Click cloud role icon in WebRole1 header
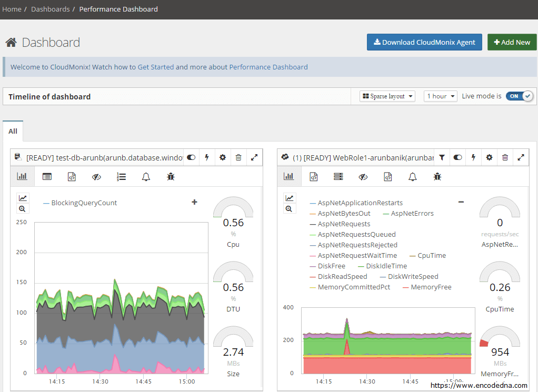This screenshot has height=392, width=538. point(285,157)
